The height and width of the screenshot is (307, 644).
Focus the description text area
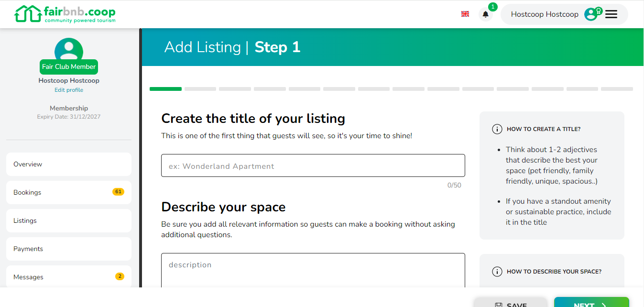coord(313,270)
